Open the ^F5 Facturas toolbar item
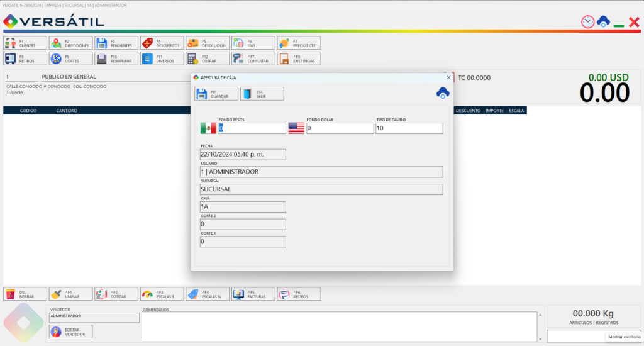644x346 pixels. click(x=253, y=294)
